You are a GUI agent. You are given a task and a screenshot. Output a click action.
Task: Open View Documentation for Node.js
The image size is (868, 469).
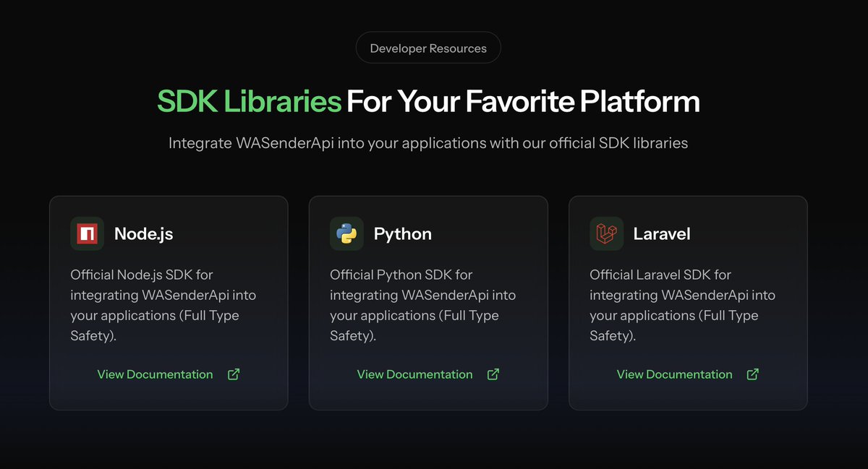coord(156,374)
